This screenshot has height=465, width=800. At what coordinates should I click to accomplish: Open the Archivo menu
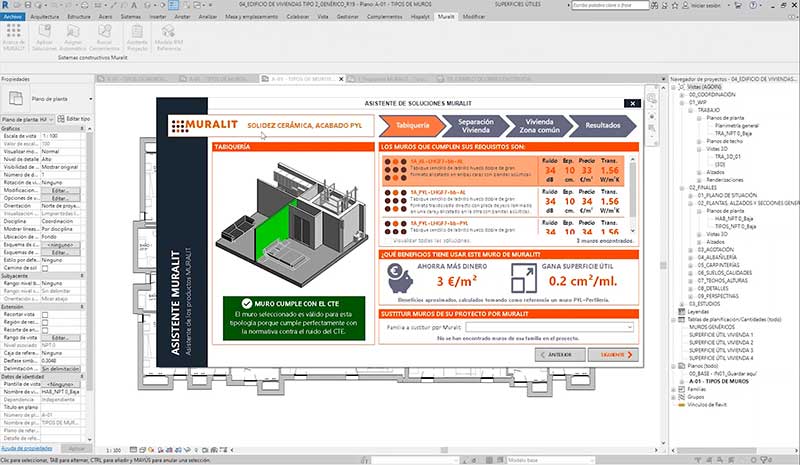click(x=13, y=17)
